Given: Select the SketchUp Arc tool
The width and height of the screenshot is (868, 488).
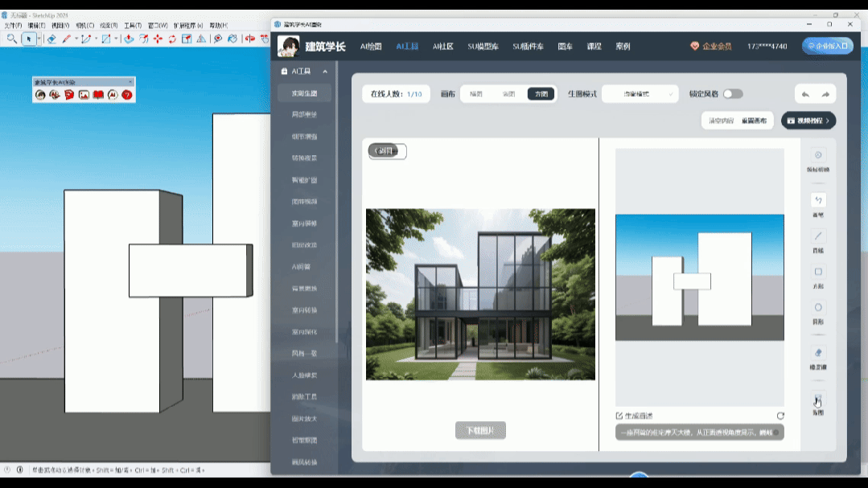Looking at the screenshot, I should coord(86,39).
